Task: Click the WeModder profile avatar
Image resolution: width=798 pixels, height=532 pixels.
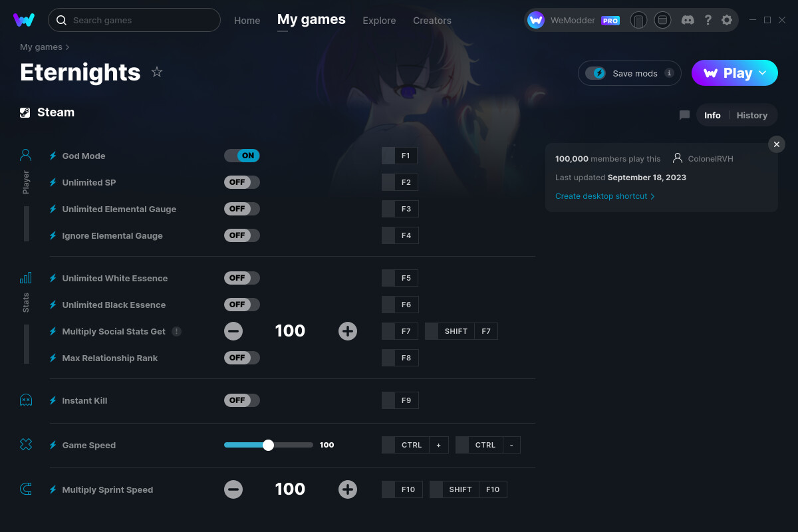Action: pyautogui.click(x=536, y=20)
